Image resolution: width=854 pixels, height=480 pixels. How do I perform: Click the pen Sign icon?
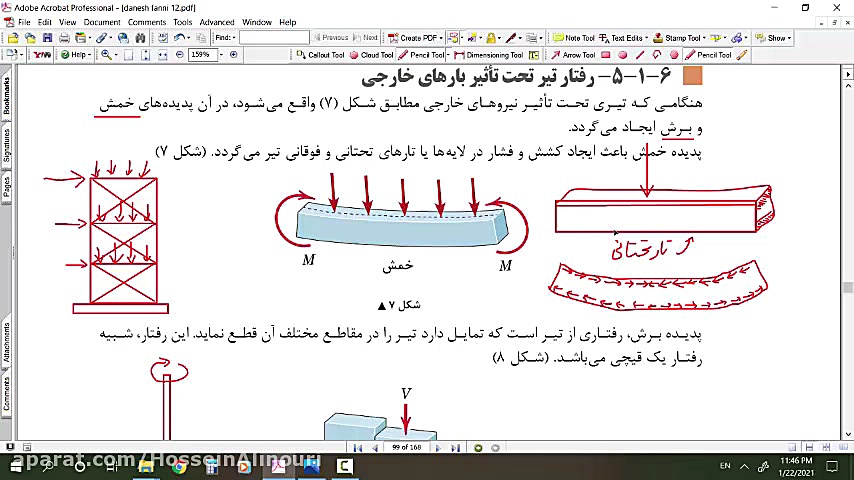(x=510, y=38)
